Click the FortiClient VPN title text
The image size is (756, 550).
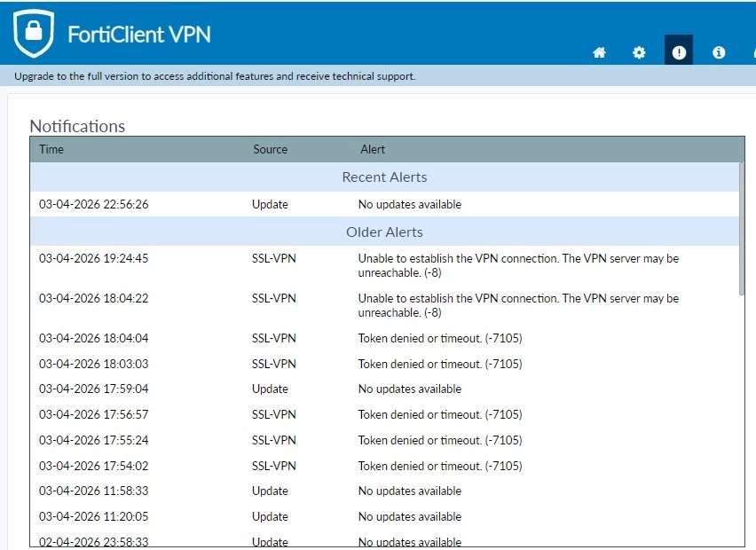pos(138,35)
